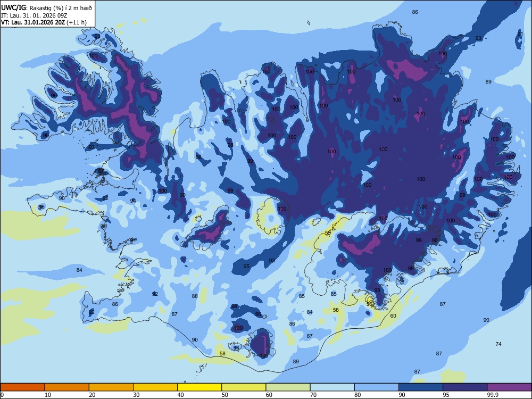The image size is (532, 399).
Task: Click the legend tick label '80'
Action: 358,395
